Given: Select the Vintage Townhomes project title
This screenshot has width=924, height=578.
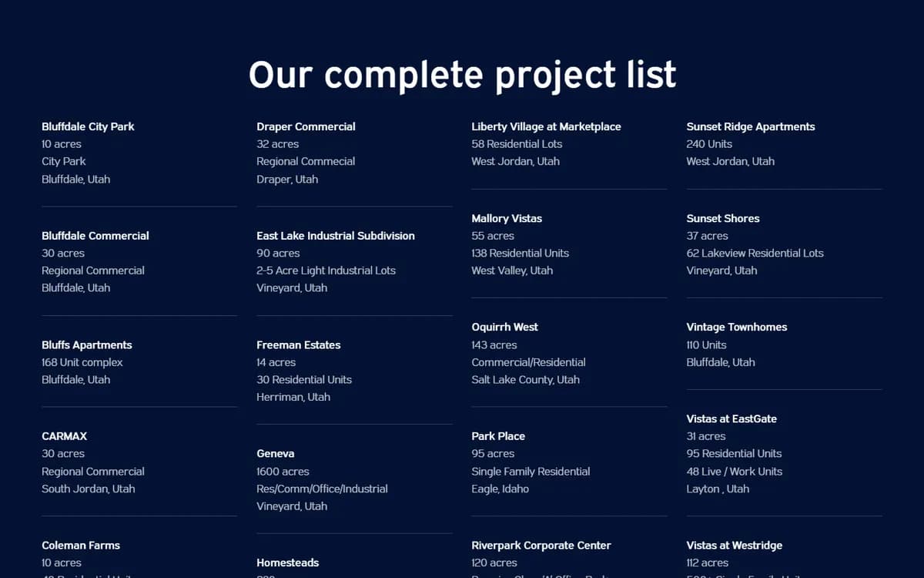Looking at the screenshot, I should click(737, 328).
